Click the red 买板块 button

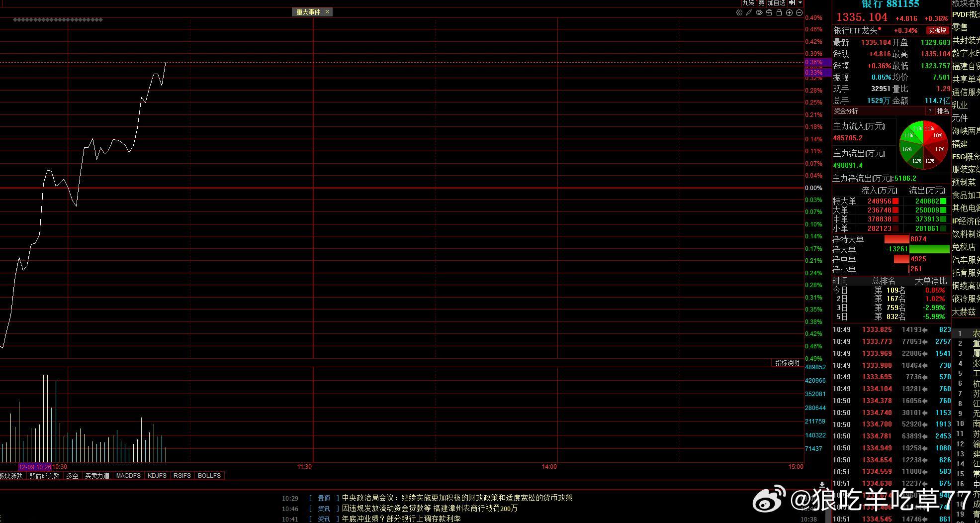937,30
